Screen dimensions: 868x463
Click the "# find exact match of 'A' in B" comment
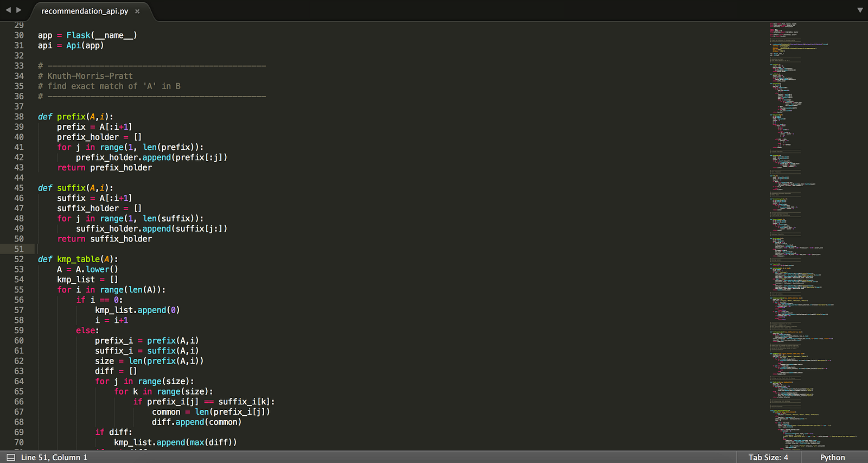point(109,86)
